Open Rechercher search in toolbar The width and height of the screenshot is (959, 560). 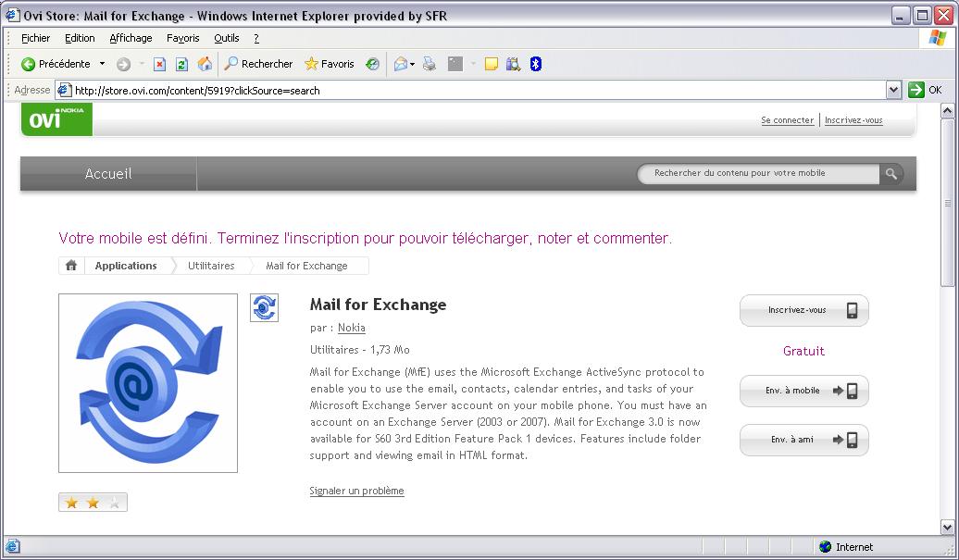(x=258, y=64)
